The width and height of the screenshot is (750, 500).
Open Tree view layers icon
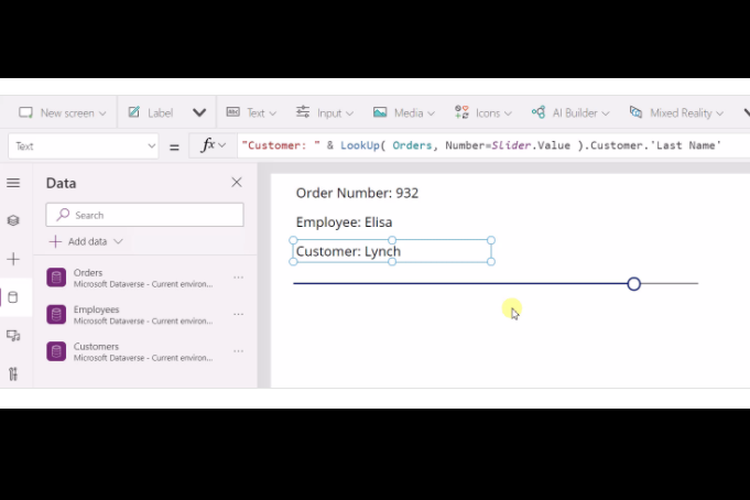point(13,221)
